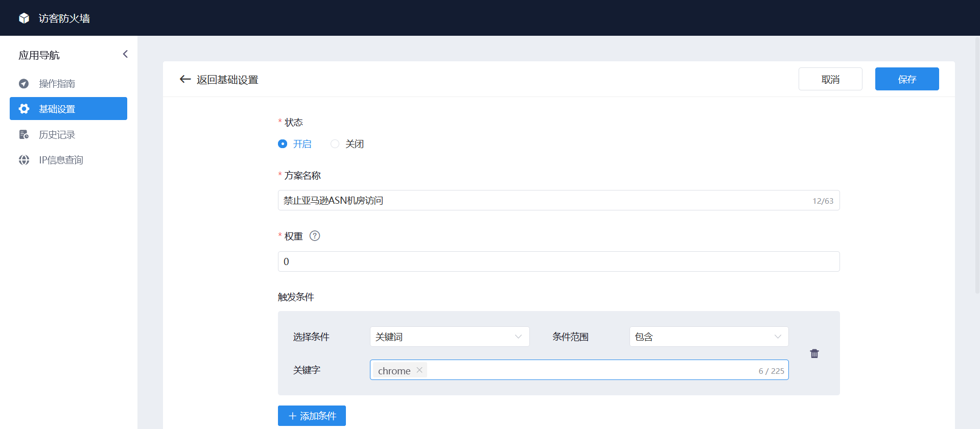Click the 权重 input field
980x429 pixels.
pyautogui.click(x=558, y=261)
